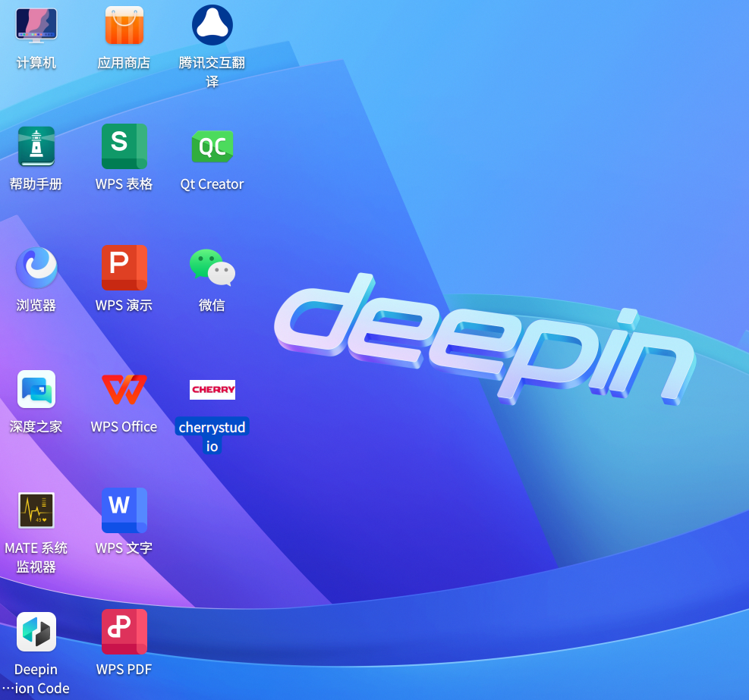Click the "WPS Office" label text
The height and width of the screenshot is (700, 749).
124,426
